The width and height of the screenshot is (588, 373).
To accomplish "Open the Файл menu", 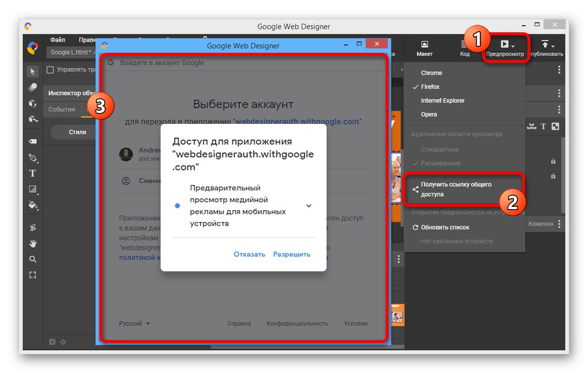I will (58, 40).
